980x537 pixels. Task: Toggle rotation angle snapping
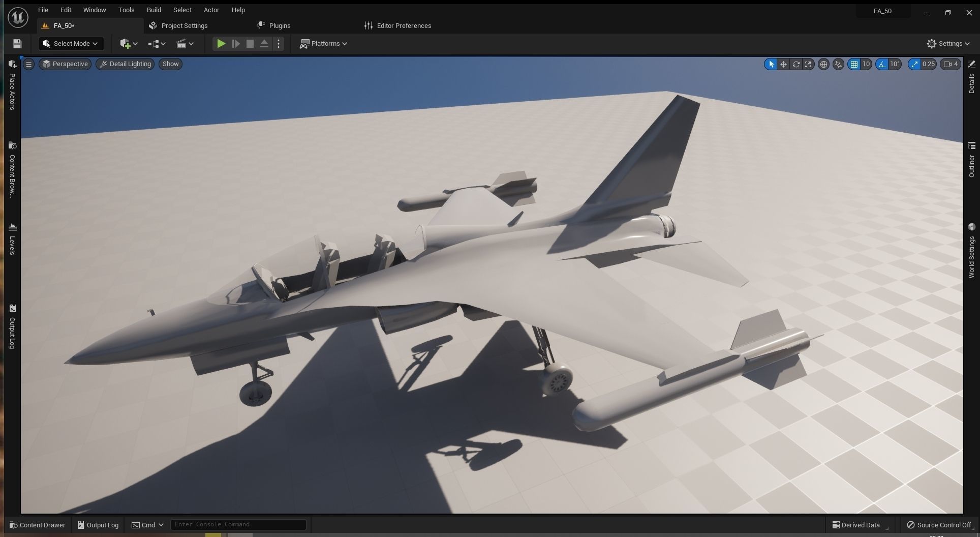click(882, 64)
